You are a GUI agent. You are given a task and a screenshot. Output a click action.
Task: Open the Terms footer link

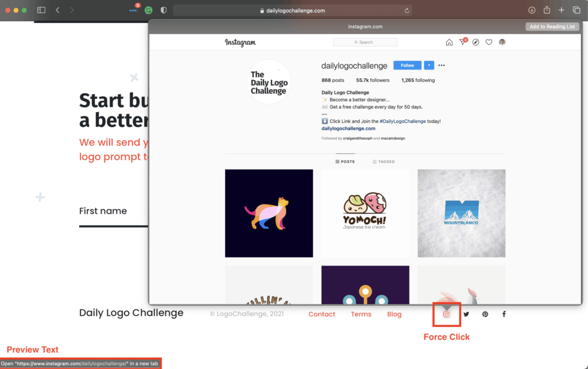[361, 314]
